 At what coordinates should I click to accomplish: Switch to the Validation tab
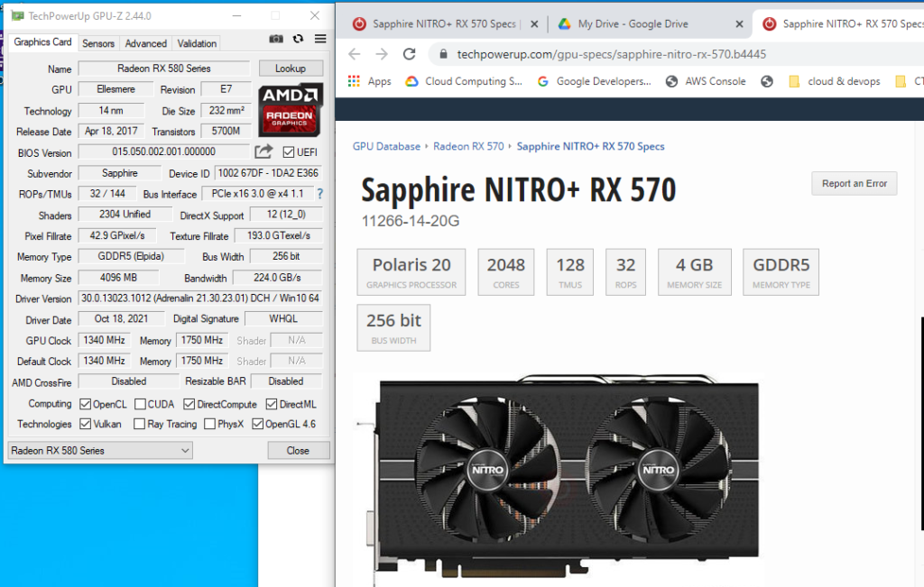pos(197,43)
